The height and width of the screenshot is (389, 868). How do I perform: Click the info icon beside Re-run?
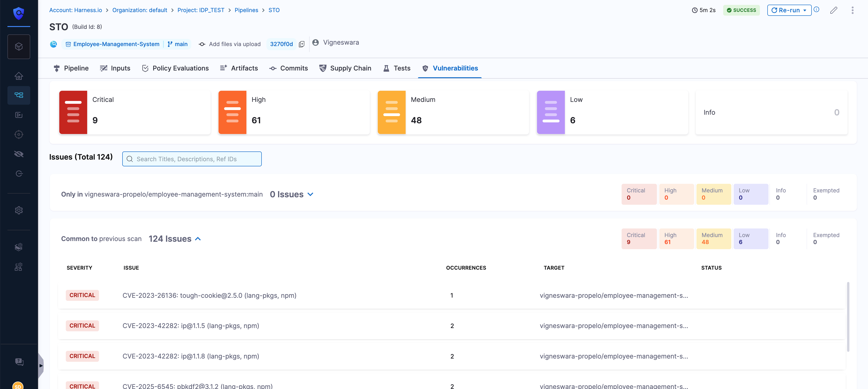[816, 10]
